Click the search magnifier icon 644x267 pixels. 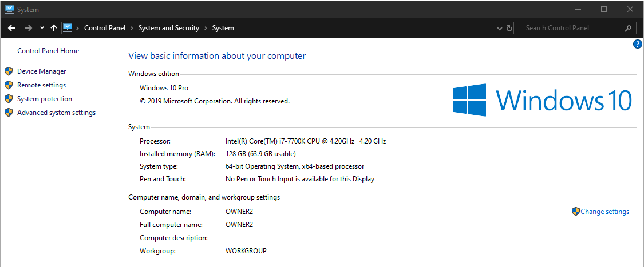pos(628,28)
